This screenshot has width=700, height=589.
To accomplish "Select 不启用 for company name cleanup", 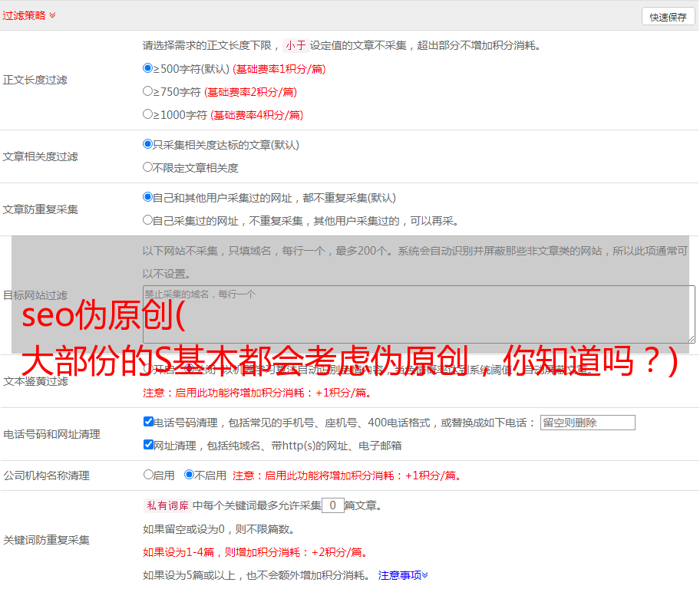I will (189, 475).
